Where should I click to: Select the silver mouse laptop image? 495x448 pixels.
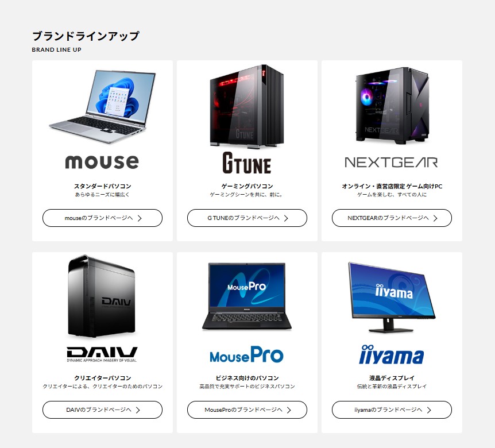(102, 106)
